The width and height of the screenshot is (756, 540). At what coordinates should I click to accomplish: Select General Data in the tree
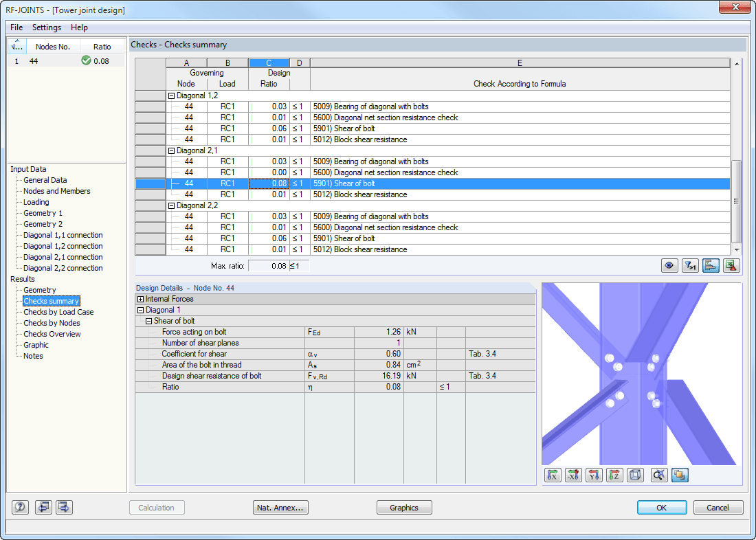(45, 180)
